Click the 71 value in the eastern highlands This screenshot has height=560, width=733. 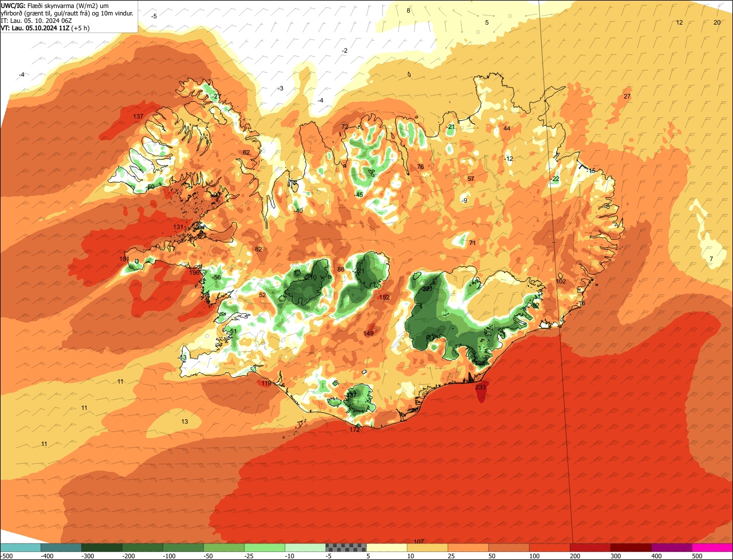click(x=472, y=243)
